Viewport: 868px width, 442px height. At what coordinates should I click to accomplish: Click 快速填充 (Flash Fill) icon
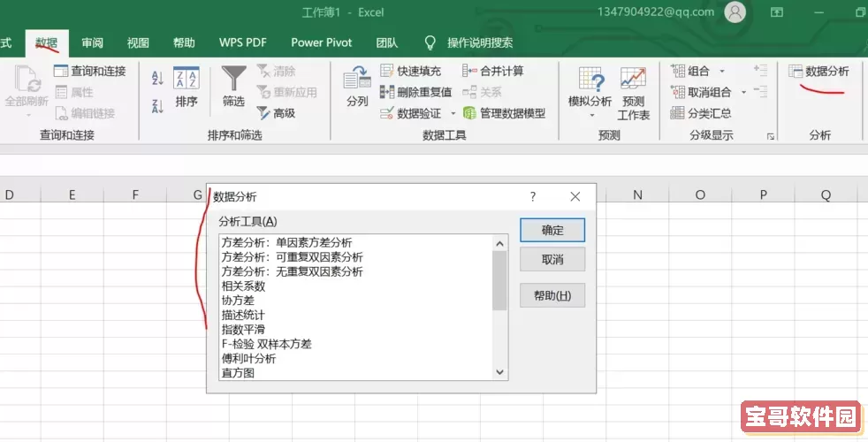pyautogui.click(x=387, y=71)
